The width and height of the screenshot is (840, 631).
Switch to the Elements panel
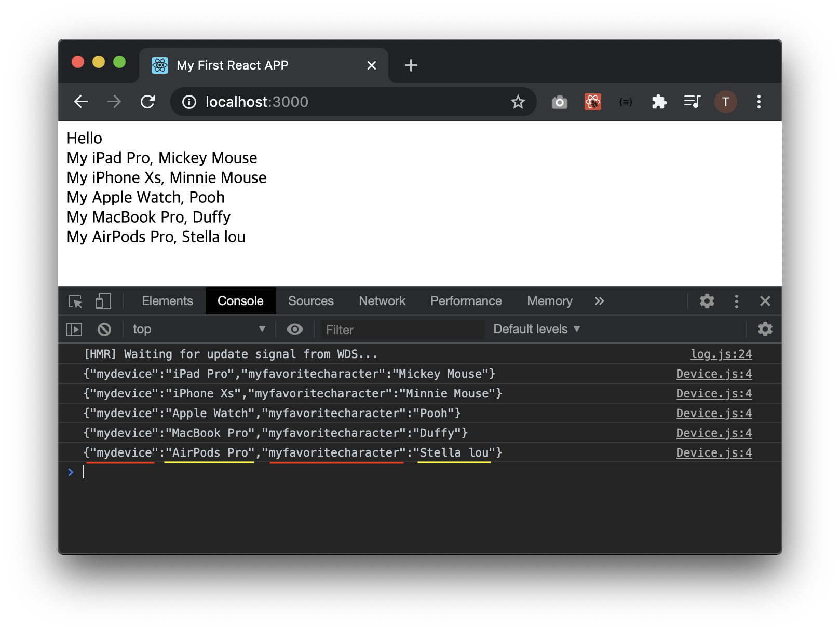[x=167, y=301]
